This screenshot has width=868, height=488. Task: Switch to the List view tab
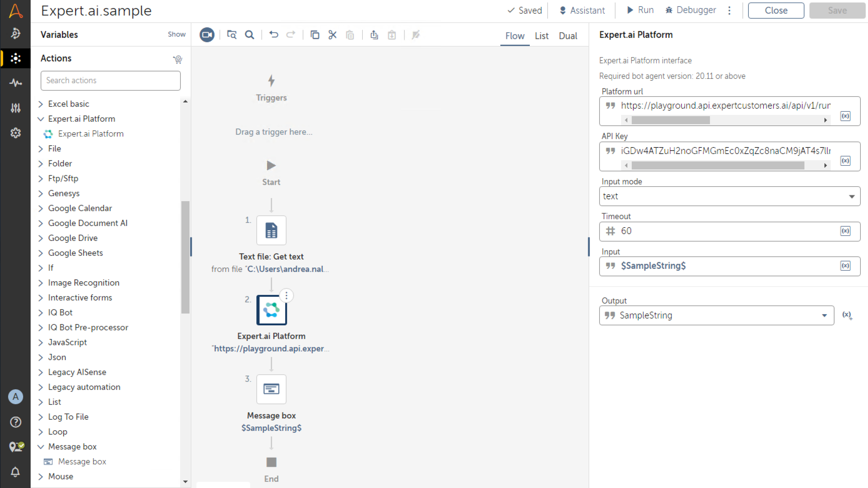541,36
